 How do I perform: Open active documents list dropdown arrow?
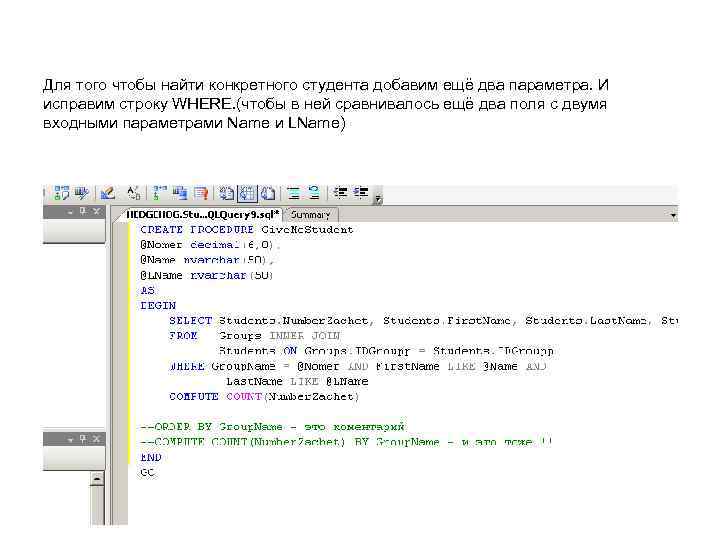click(x=673, y=215)
